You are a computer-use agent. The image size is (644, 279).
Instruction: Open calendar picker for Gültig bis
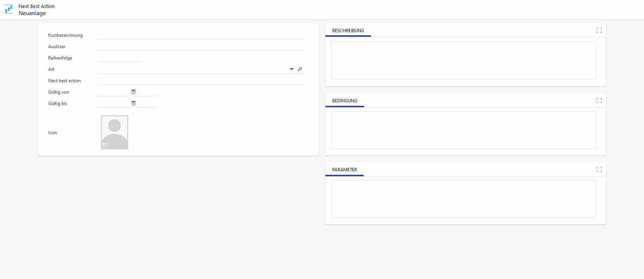tap(134, 103)
